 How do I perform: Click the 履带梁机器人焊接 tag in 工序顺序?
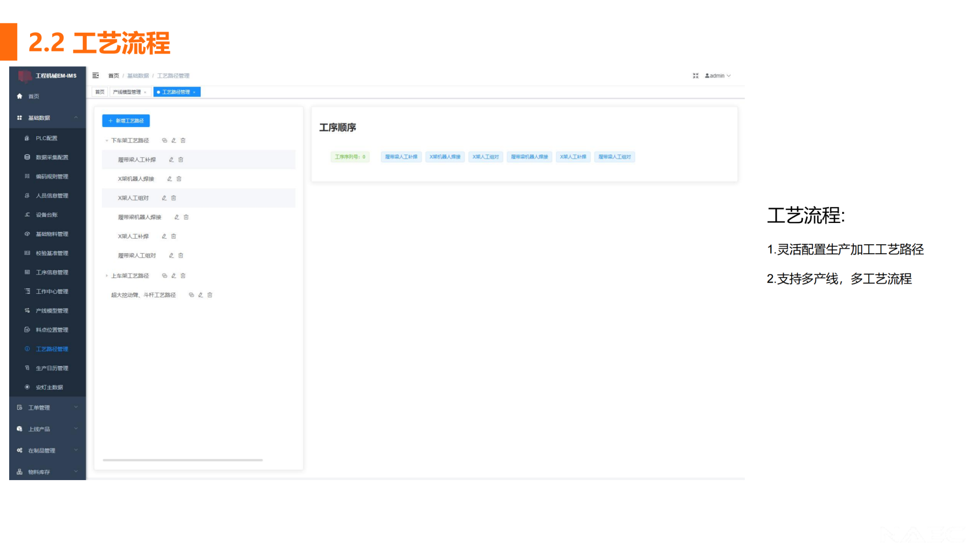[x=529, y=157]
